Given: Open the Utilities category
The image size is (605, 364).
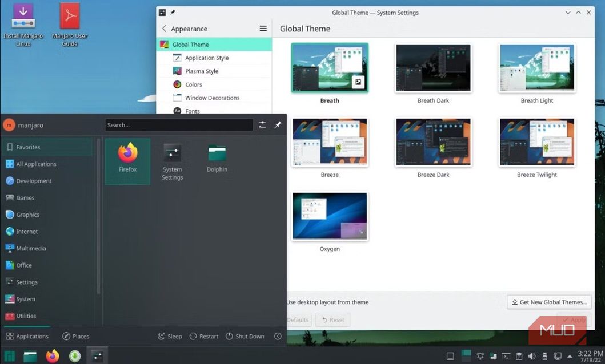Looking at the screenshot, I should point(48,316).
